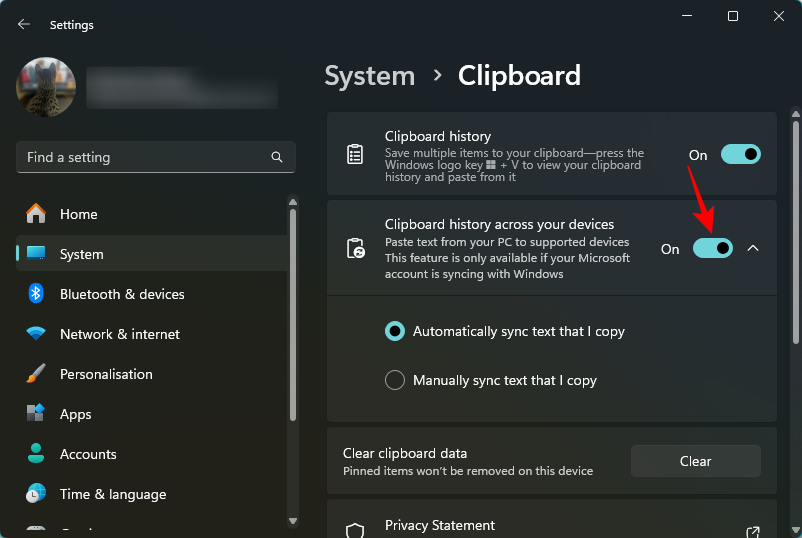Open Accounts settings
This screenshot has height=538, width=802.
point(152,454)
